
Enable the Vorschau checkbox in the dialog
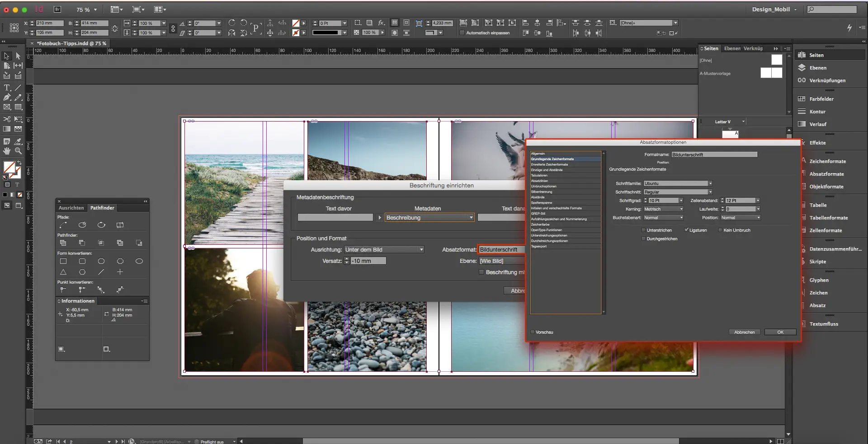click(532, 332)
